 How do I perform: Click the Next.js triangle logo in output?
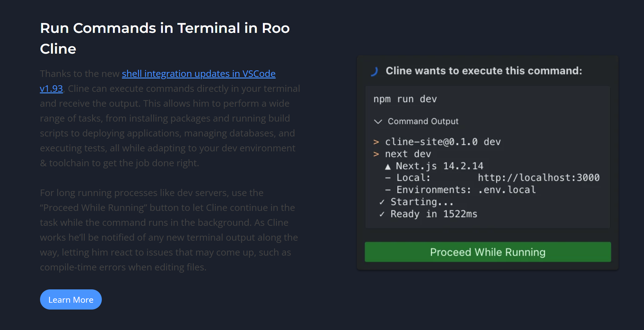coord(388,167)
